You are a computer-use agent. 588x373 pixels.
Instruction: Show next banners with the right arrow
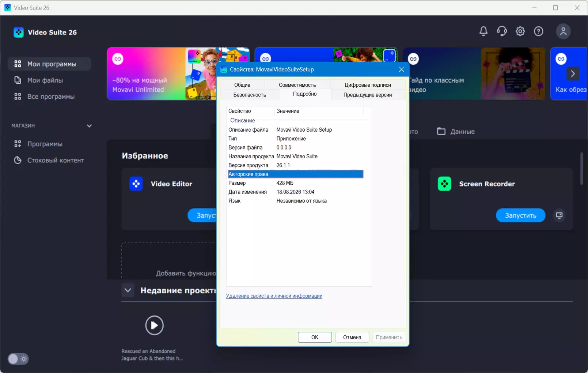pyautogui.click(x=573, y=74)
